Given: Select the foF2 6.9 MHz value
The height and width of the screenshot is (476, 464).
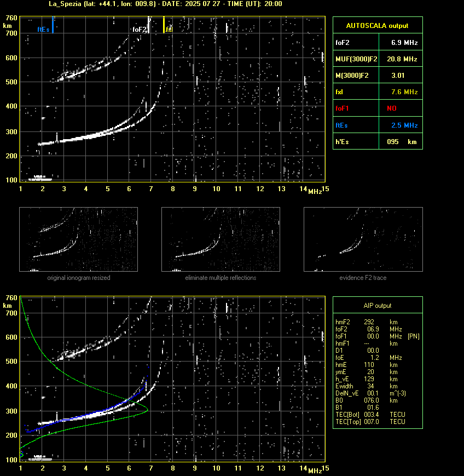Looking at the screenshot, I should pos(404,43).
